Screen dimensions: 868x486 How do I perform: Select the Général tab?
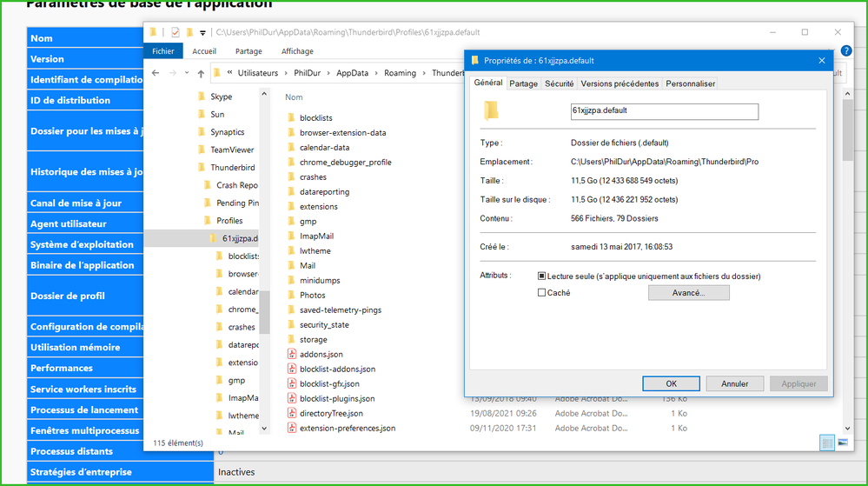(488, 83)
